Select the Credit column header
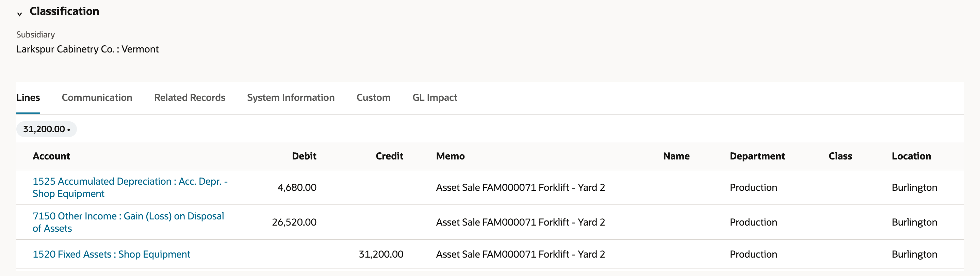The height and width of the screenshot is (276, 980). point(390,156)
